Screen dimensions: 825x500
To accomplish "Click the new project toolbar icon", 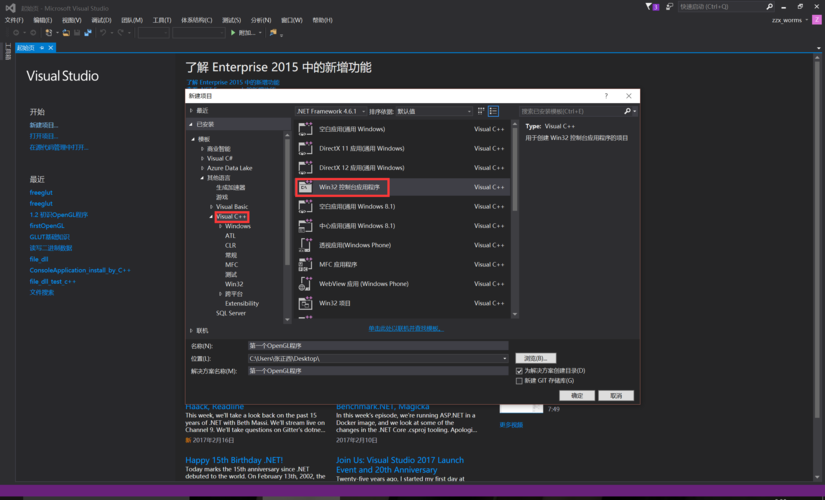I will coord(48,33).
